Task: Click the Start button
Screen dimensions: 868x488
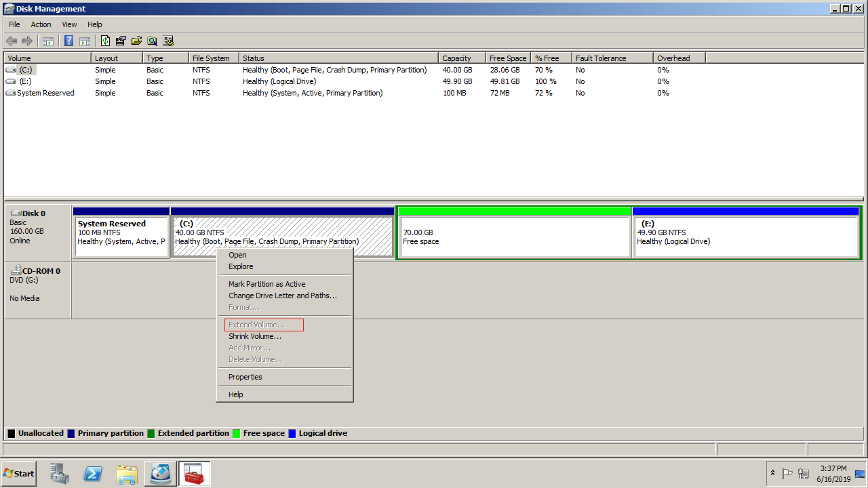Action: [19, 474]
